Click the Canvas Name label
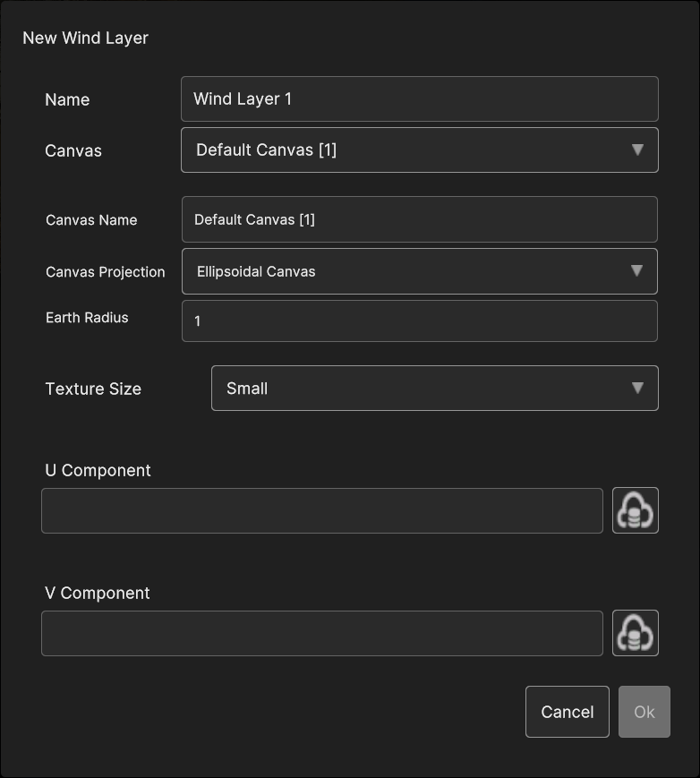Viewport: 700px width, 778px height. tap(91, 220)
